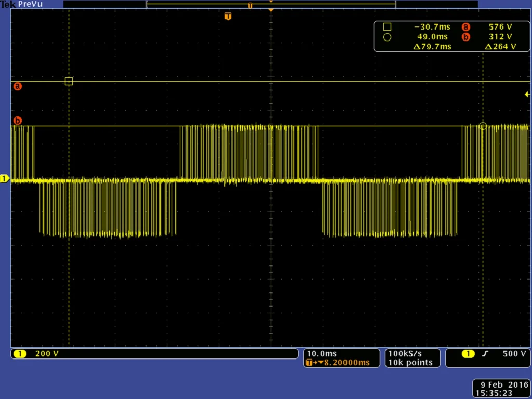Click channel 1 ground reference marker
Viewport: 532px width, 399px height.
[5, 179]
